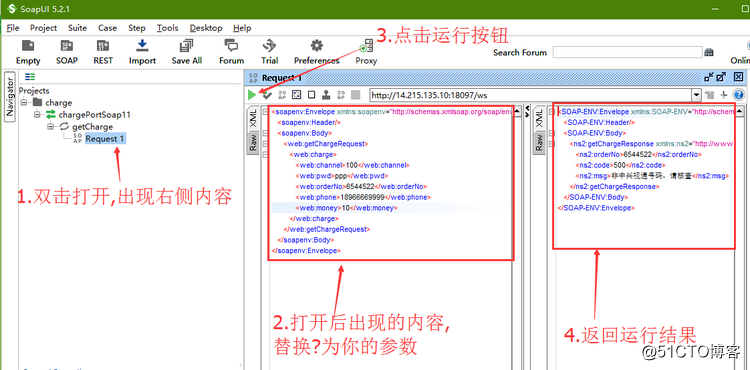Click the endpoint URL field
The height and width of the screenshot is (370, 750).
[530, 95]
